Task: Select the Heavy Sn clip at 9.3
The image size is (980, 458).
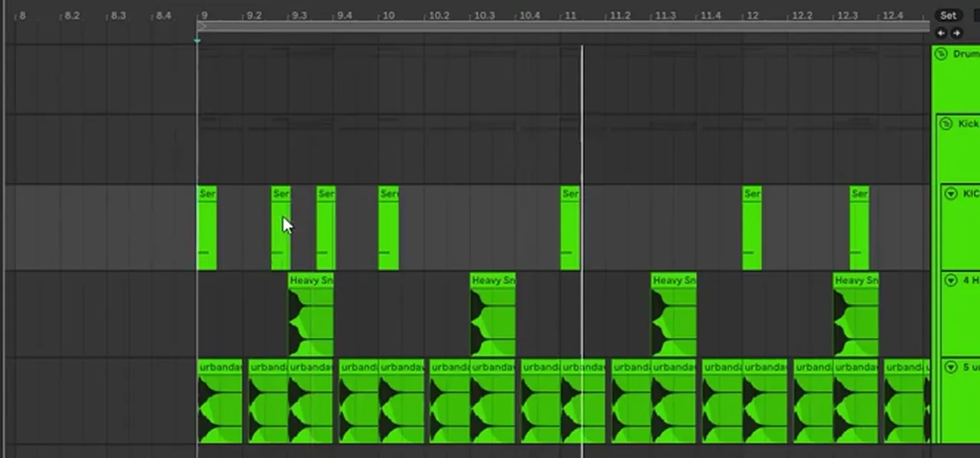Action: pos(311,315)
